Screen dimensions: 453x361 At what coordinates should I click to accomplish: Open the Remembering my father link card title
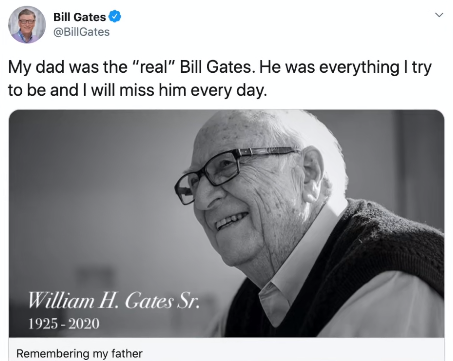pos(79,353)
